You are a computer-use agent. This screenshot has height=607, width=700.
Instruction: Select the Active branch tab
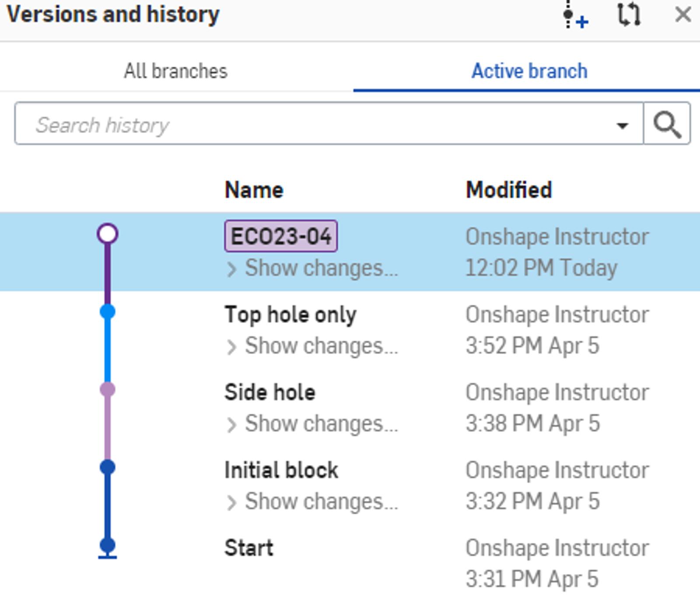point(529,71)
